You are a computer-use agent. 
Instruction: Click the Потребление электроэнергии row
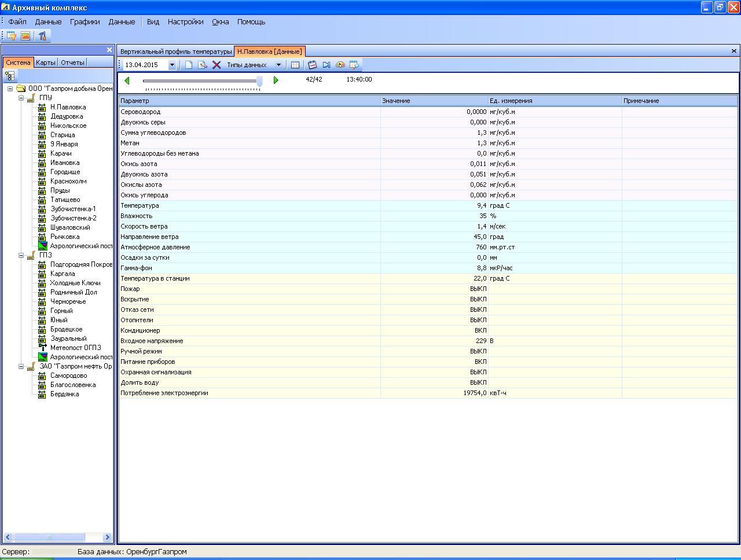pyautogui.click(x=428, y=393)
